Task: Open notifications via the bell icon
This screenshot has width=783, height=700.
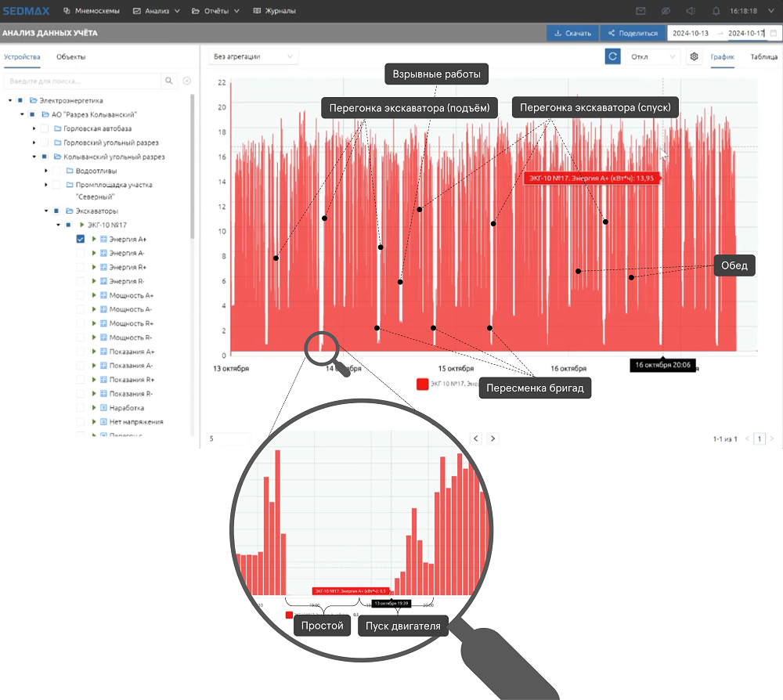Action: tap(716, 12)
